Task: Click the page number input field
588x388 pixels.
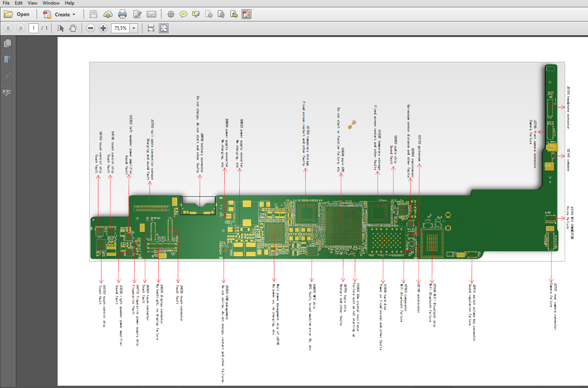Action: coord(34,28)
